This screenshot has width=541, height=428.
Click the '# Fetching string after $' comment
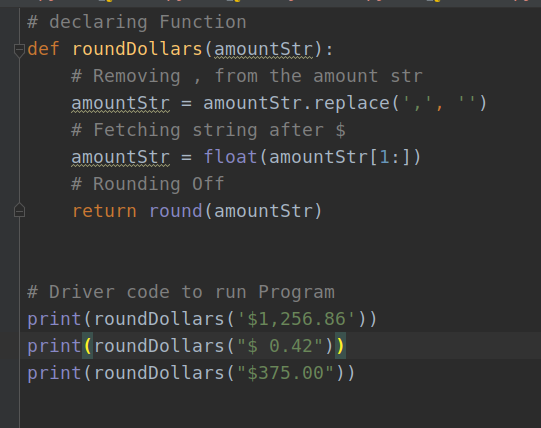[x=208, y=130]
